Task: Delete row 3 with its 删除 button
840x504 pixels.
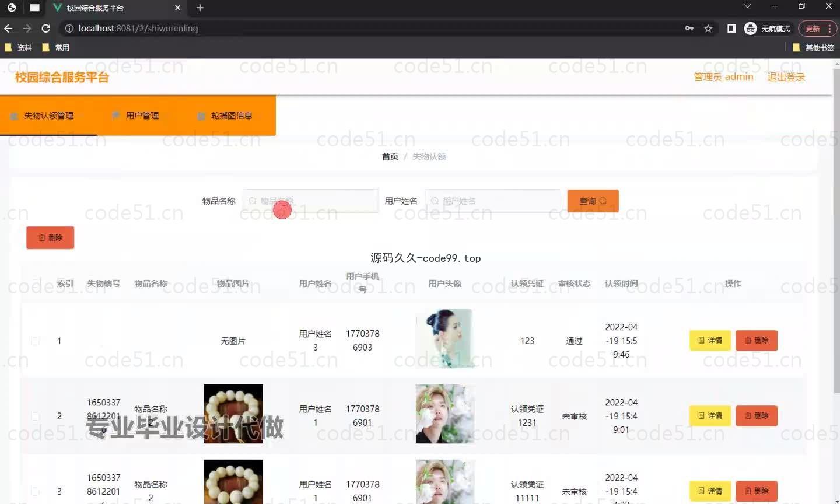Action: 757,491
